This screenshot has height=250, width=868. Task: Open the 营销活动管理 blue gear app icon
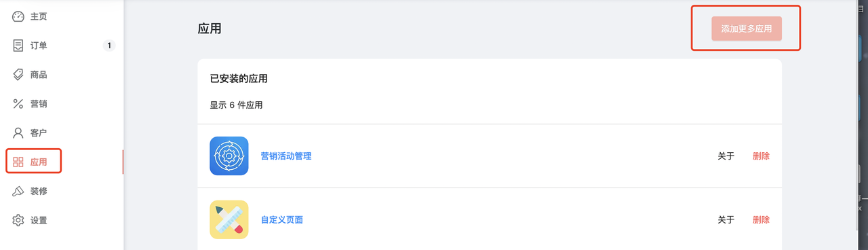pos(229,156)
